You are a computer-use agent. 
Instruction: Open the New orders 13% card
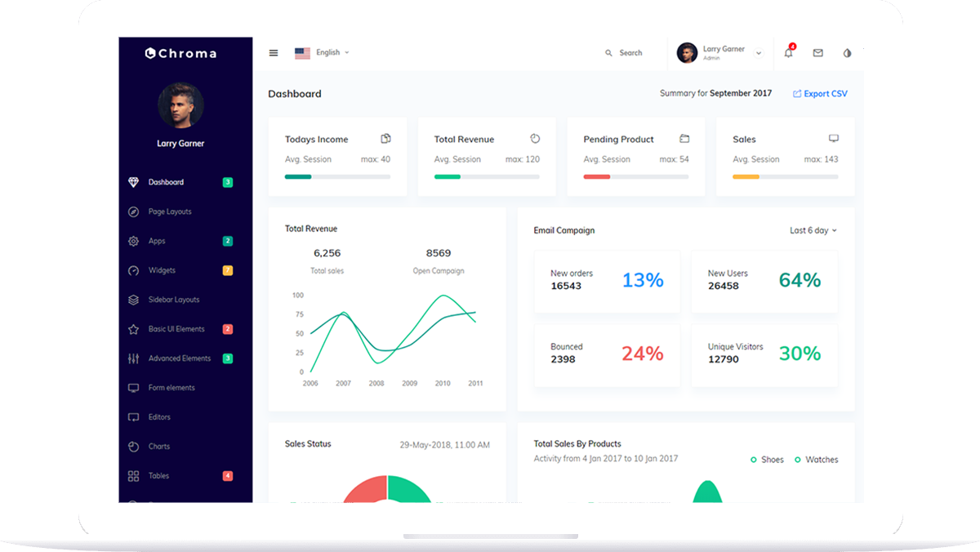click(607, 280)
